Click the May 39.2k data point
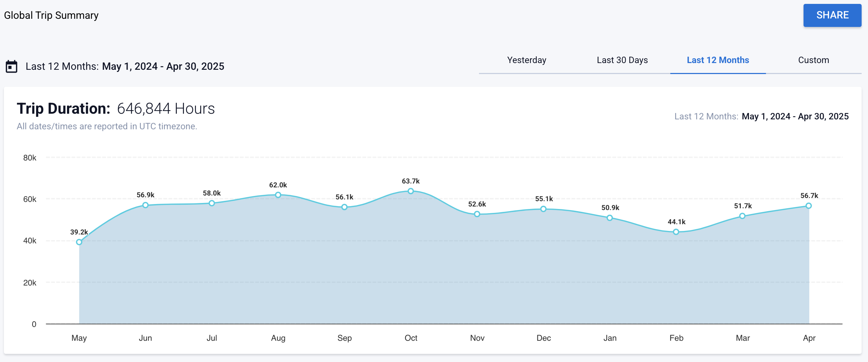 tap(79, 242)
